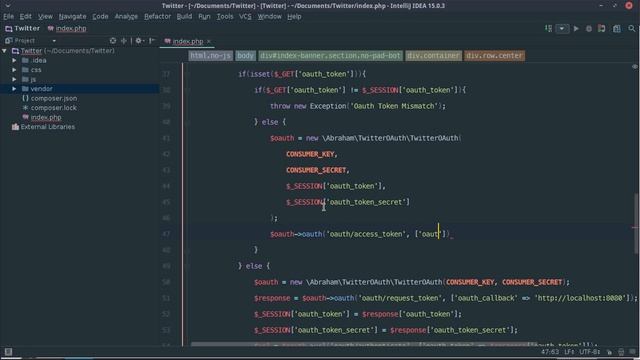Open the Edit menu
The height and width of the screenshot is (360, 640).
pos(25,17)
